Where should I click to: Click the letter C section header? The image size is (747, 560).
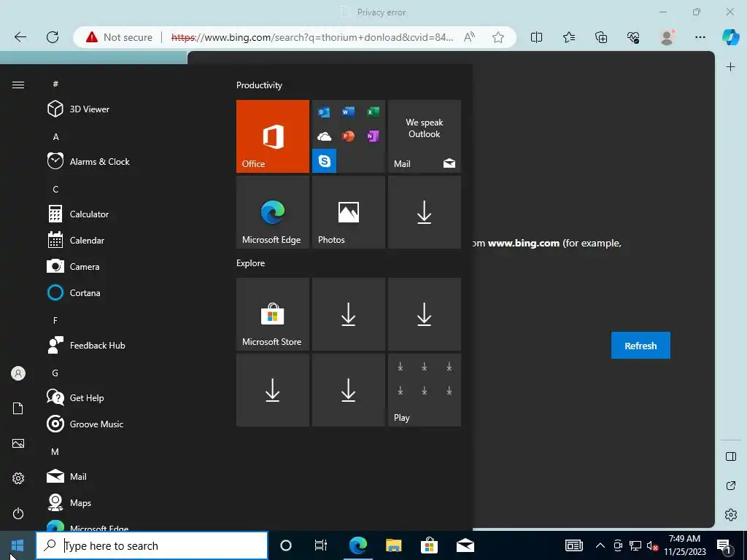tap(55, 190)
